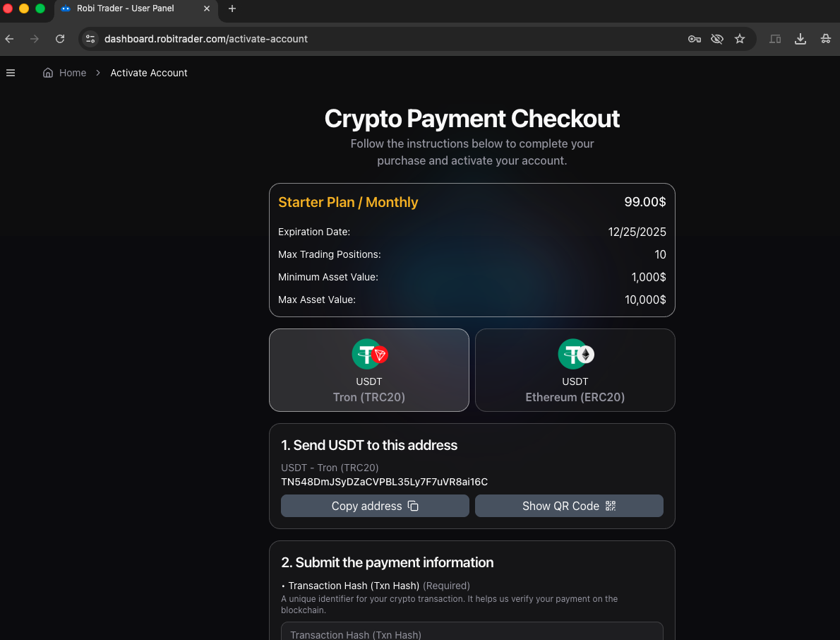The width and height of the screenshot is (840, 640).
Task: Click the address bar URL text
Action: point(206,39)
